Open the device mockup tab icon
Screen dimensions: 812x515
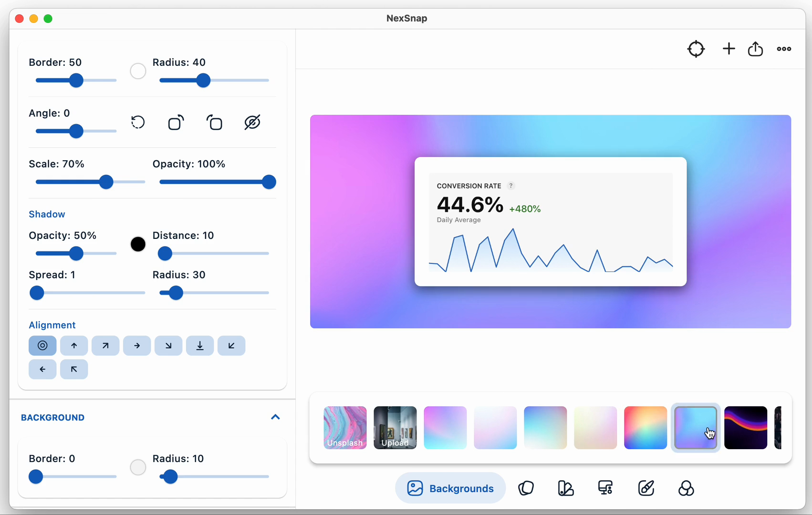click(x=606, y=488)
